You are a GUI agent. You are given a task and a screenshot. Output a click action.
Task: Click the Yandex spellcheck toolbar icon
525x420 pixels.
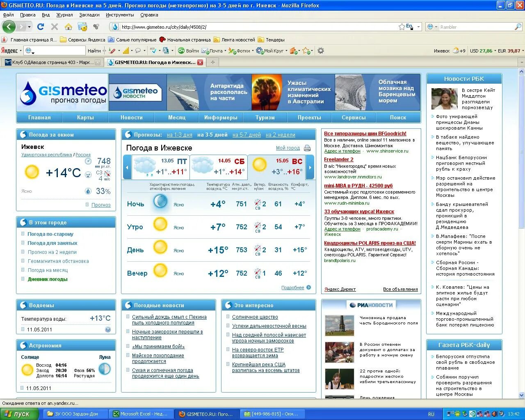153,50
